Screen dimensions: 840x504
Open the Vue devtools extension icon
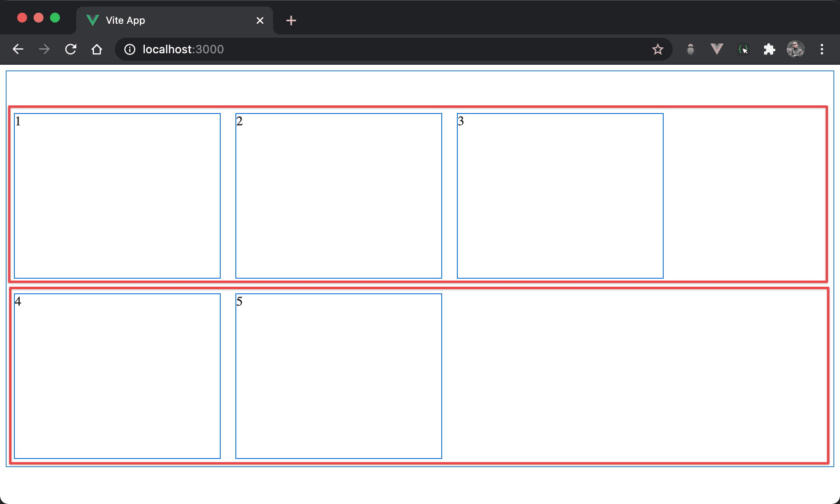pyautogui.click(x=717, y=49)
